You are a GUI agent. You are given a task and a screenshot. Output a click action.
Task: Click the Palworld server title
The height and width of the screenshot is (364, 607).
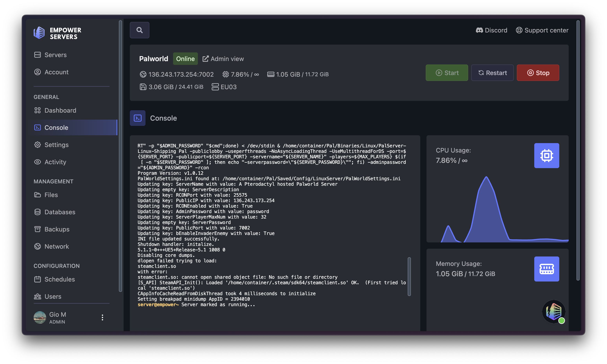coord(154,59)
